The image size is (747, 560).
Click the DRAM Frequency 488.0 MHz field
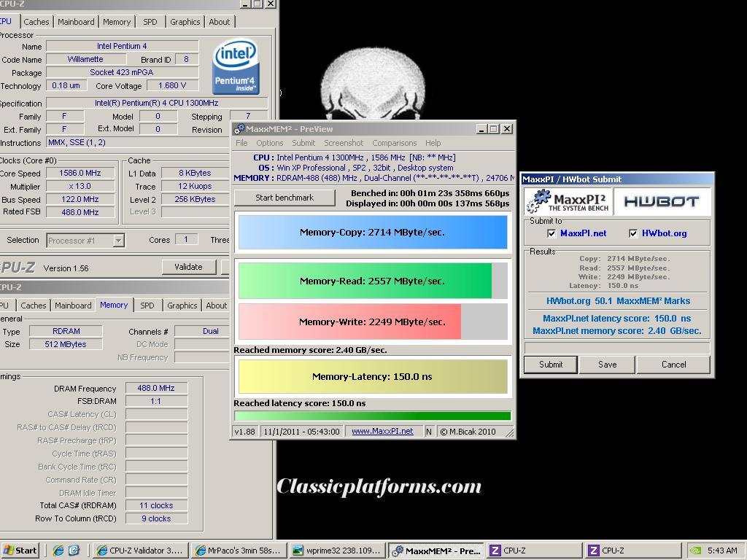coord(156,388)
